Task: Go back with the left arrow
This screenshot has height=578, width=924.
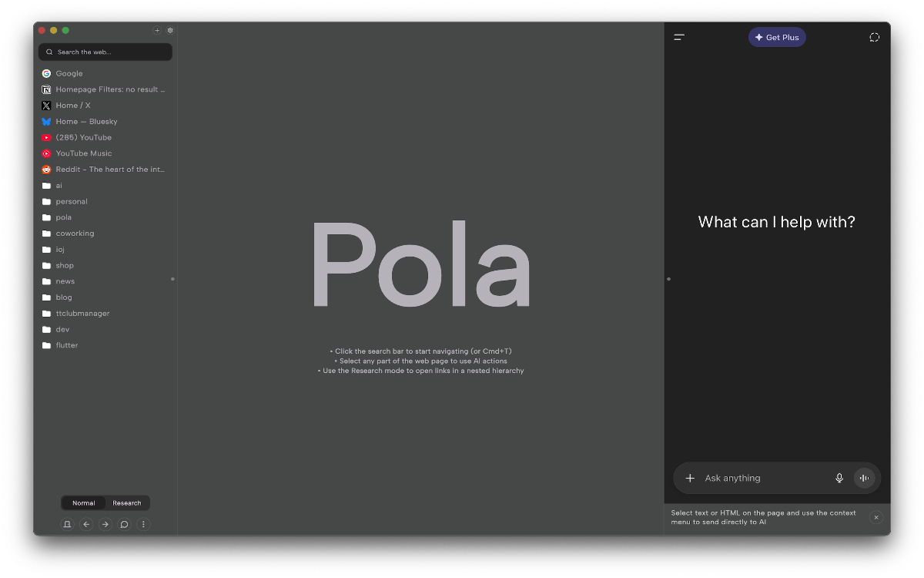Action: pos(86,524)
